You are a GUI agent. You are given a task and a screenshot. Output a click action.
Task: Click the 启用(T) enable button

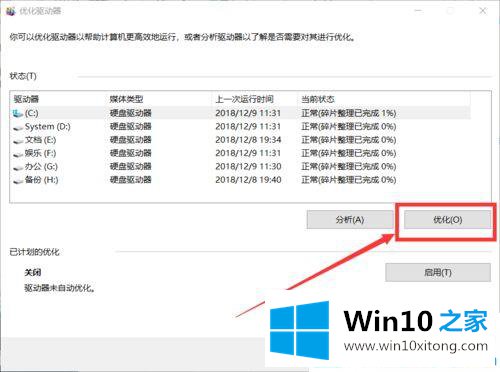tap(438, 272)
